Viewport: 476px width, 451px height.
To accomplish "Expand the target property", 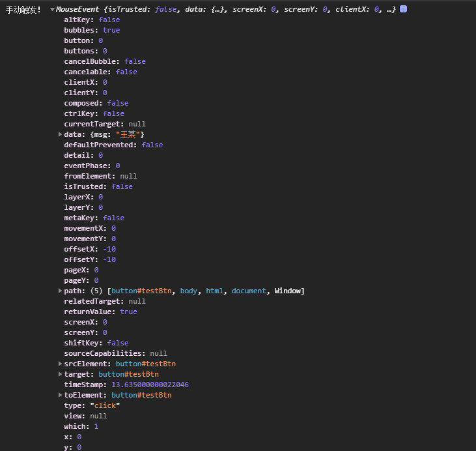I will coord(60,374).
